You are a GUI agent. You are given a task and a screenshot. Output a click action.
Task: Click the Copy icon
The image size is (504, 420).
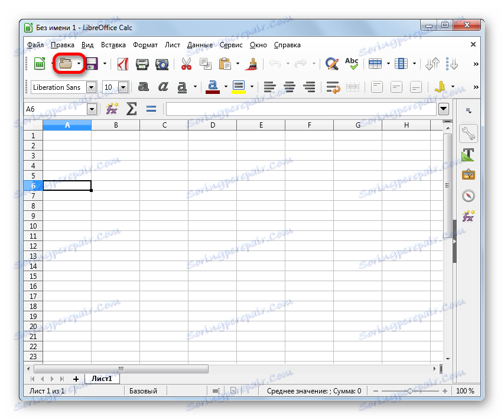206,64
